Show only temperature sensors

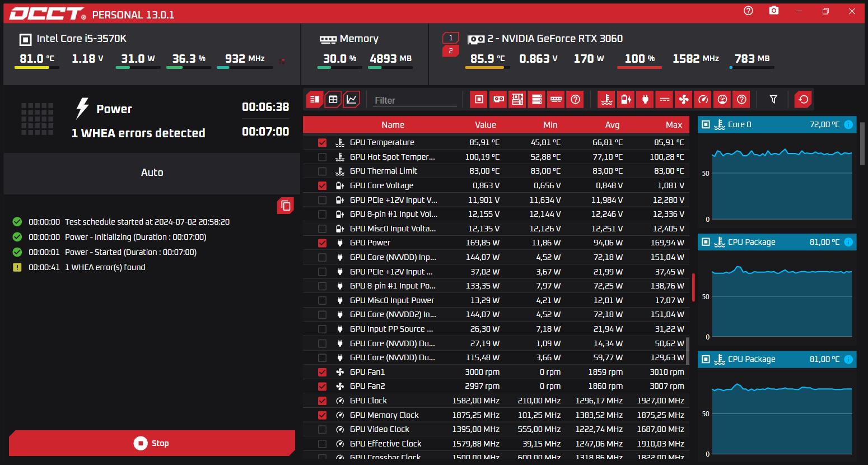click(606, 100)
